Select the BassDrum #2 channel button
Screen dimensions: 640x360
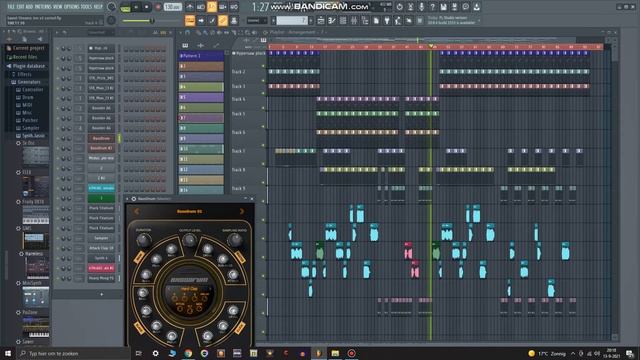point(101,148)
